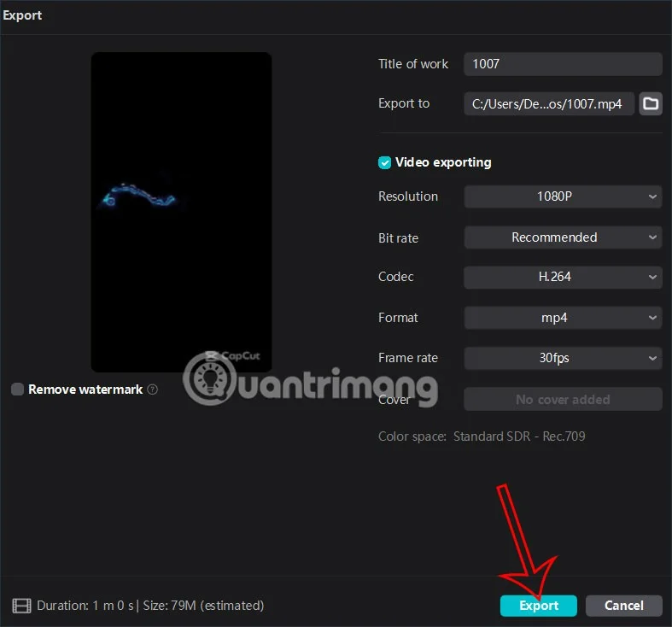672x627 pixels.
Task: Uncheck the Video exporting checkbox
Action: click(x=384, y=162)
